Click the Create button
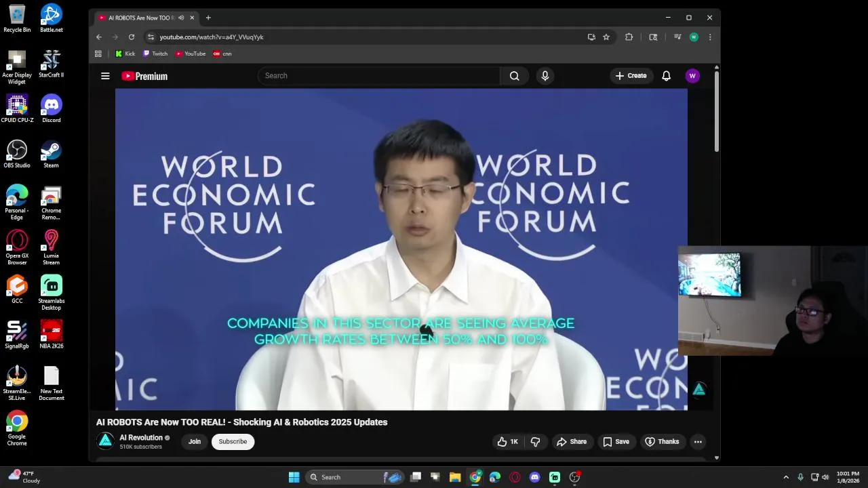The image size is (868, 488). (631, 76)
